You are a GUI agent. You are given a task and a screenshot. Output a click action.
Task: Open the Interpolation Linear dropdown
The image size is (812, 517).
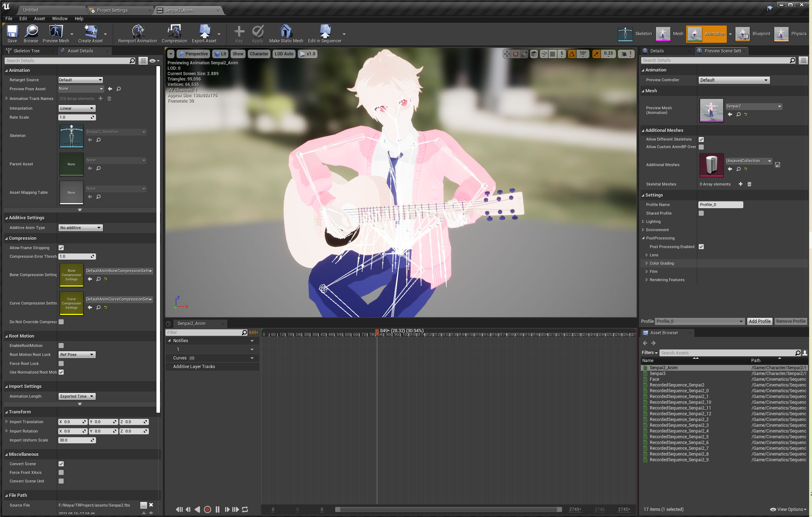pos(77,108)
